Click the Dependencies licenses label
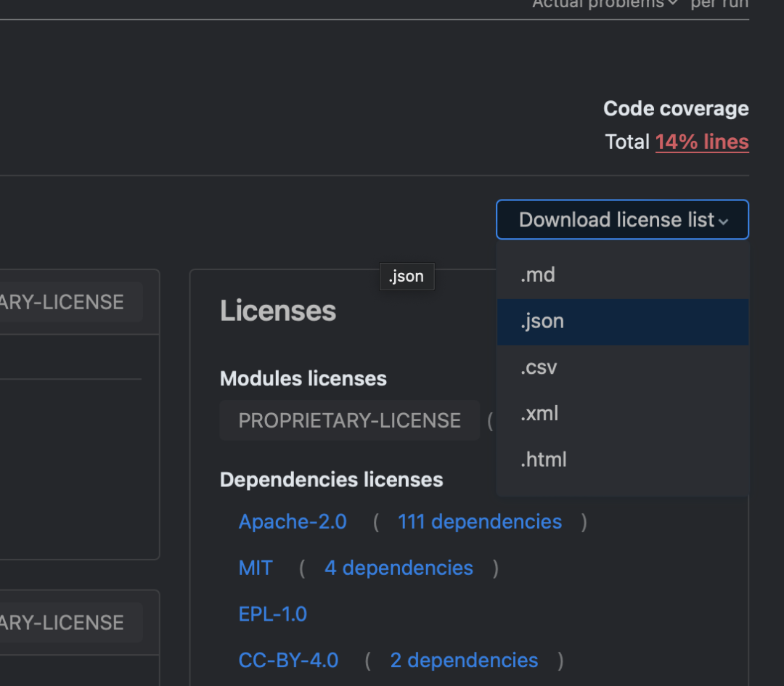 332,480
